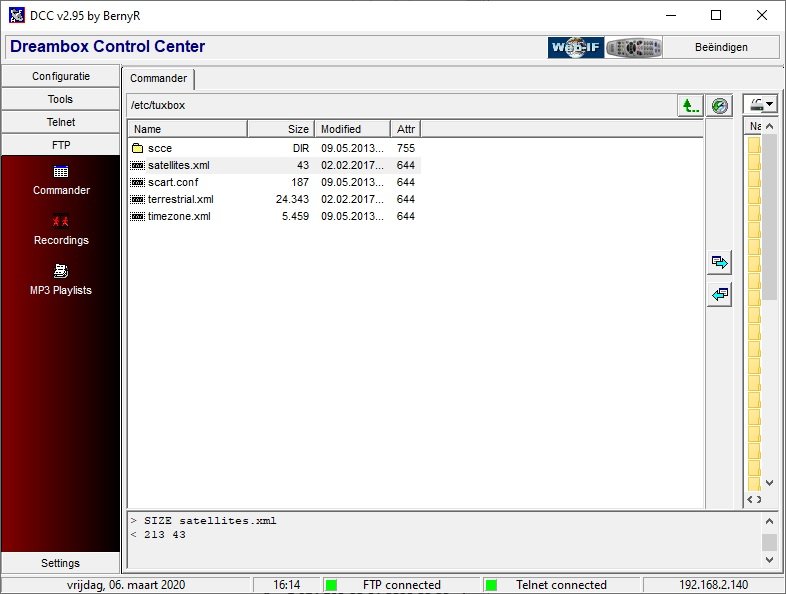This screenshot has width=786, height=594.
Task: Click the 'FTP connected' status text
Action: coord(402,585)
